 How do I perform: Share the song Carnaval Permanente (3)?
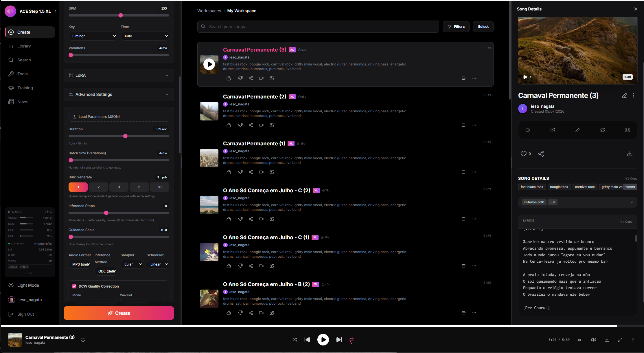[251, 78]
